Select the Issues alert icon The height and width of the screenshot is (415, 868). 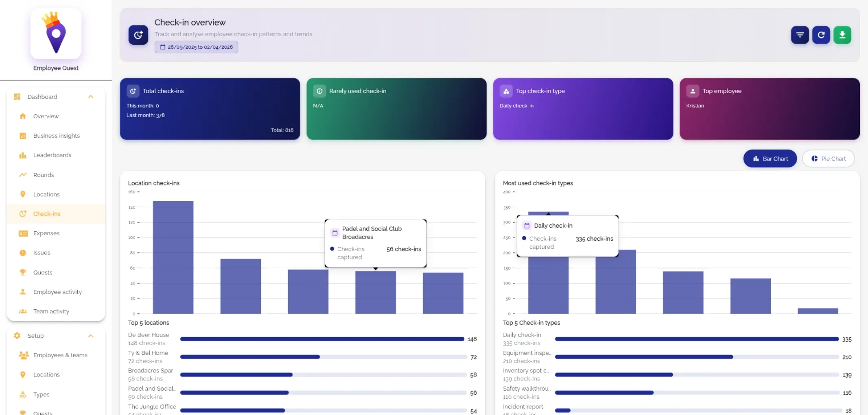(23, 252)
